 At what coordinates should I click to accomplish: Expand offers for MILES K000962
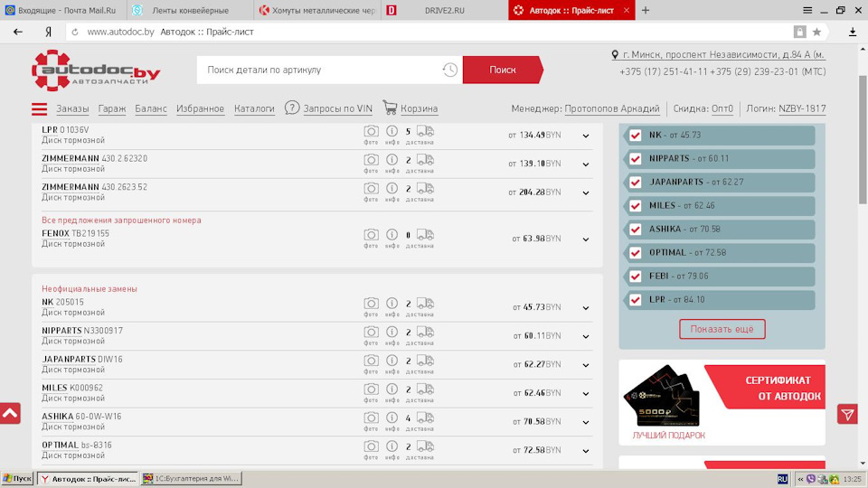586,393
